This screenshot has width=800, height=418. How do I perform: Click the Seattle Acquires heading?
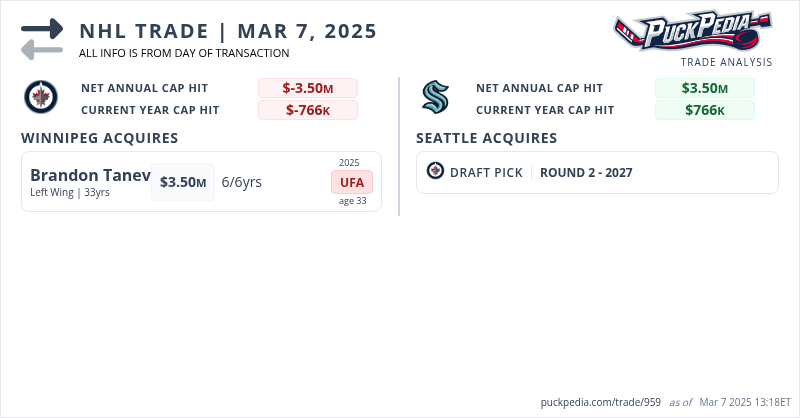point(487,138)
